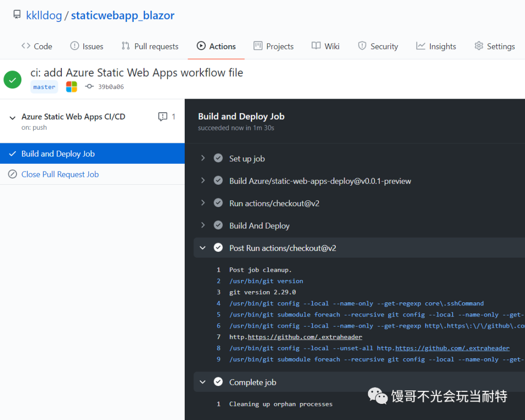Screen dimensions: 525x420
Task: Click the Microsoft logo avatar
Action: (x=71, y=87)
